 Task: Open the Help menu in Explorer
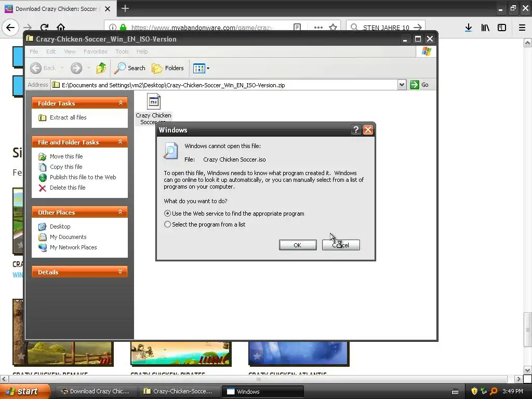[142, 51]
